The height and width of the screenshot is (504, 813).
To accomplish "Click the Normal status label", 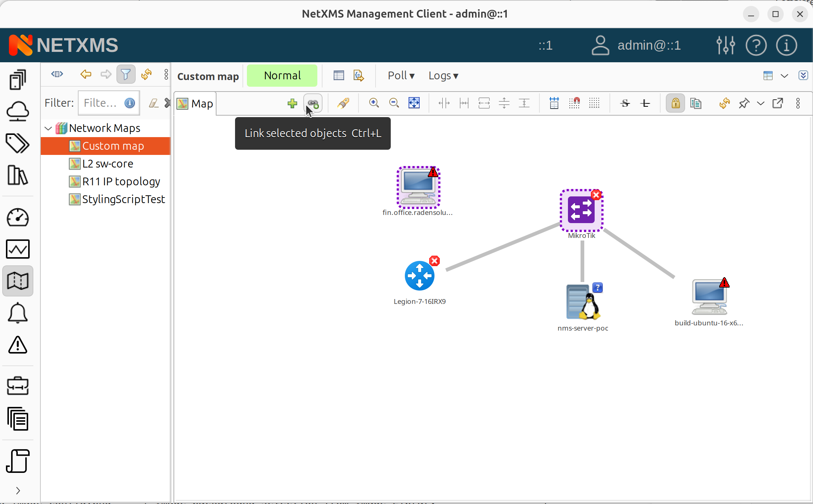I will pos(282,76).
